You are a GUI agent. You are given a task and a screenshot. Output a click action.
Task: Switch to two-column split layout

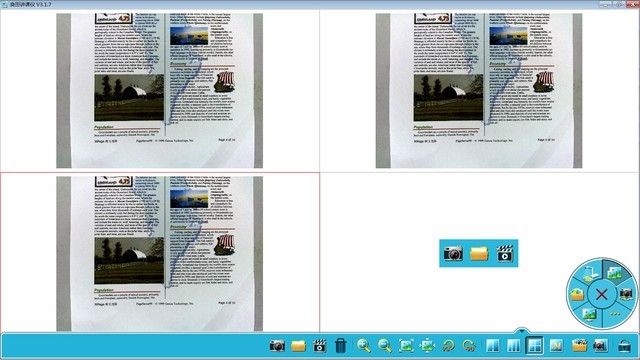point(493,346)
